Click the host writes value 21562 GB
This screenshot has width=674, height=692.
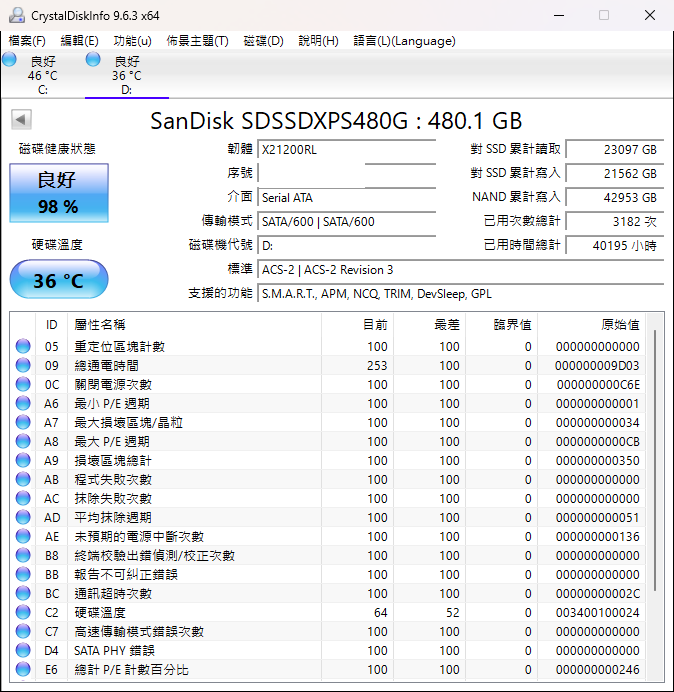615,173
